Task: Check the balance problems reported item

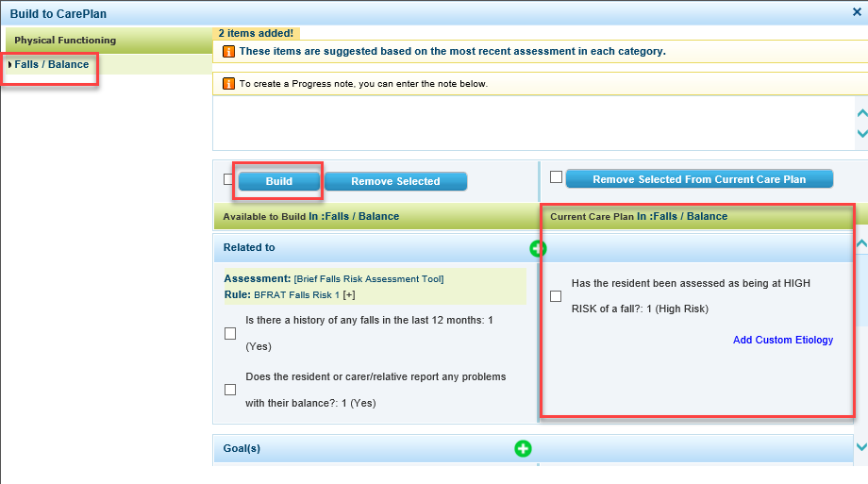Action: click(230, 390)
